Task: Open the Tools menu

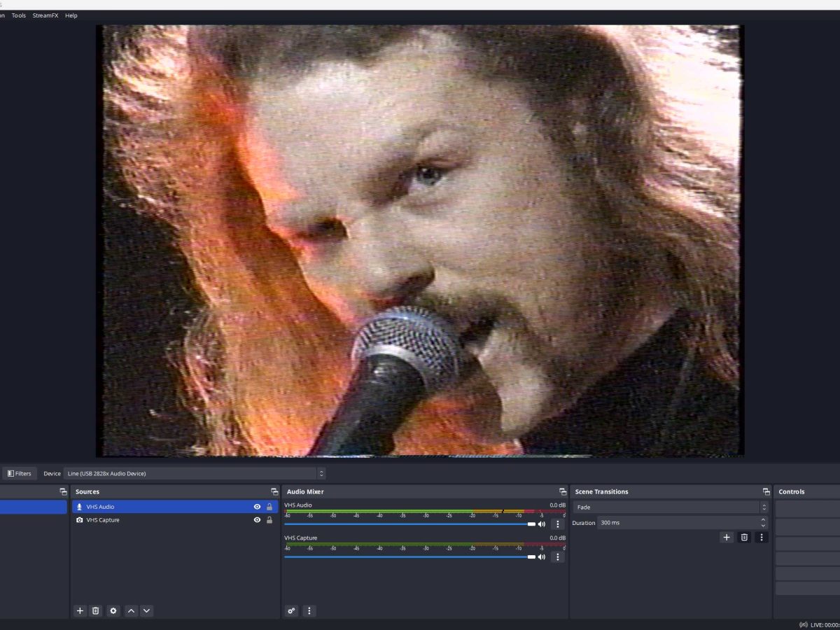Action: pos(19,15)
